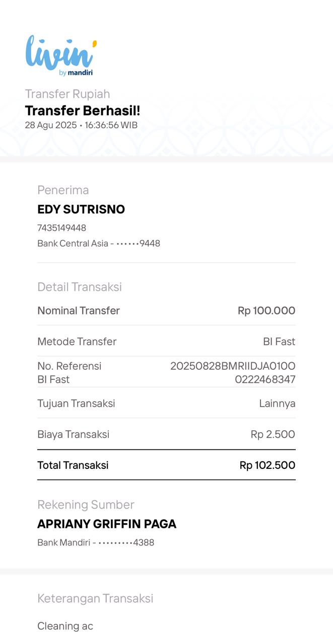Click the Bank Mandiri source account line
The image size is (333, 644).
(x=96, y=543)
